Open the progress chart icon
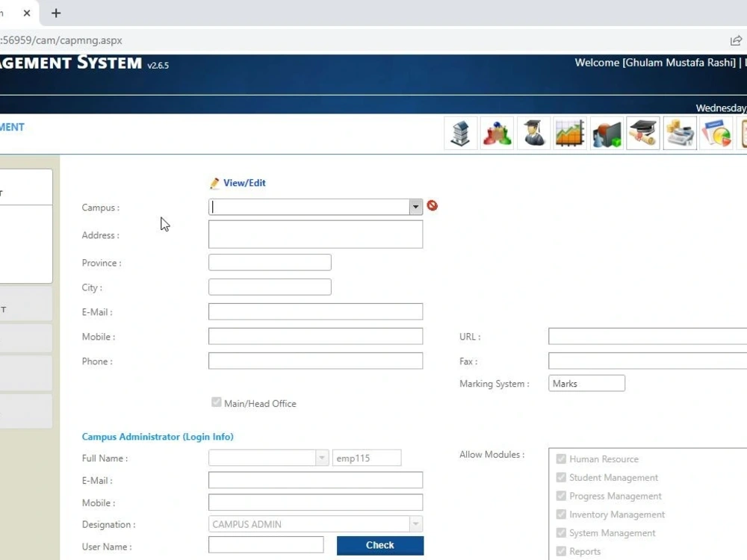This screenshot has width=747, height=560. 570,134
